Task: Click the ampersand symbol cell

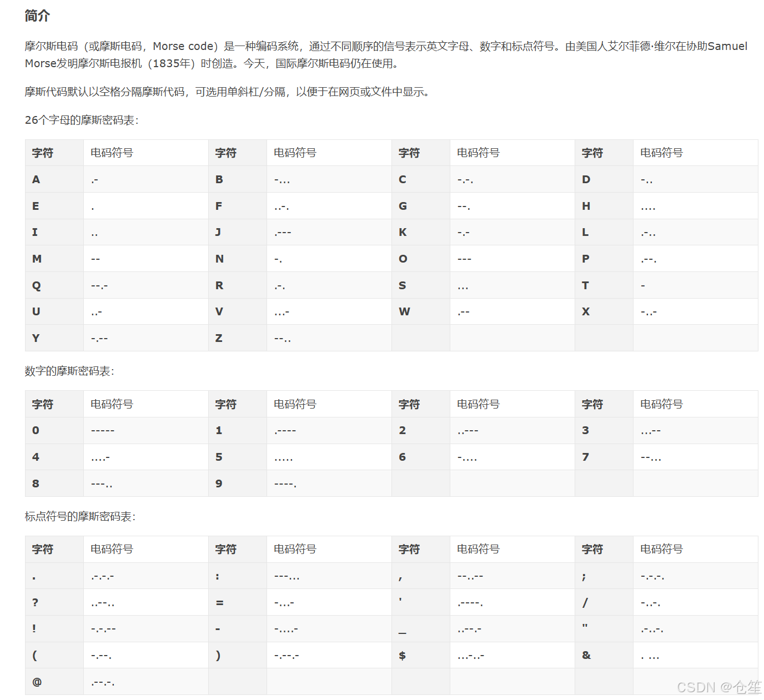Action: (x=604, y=655)
